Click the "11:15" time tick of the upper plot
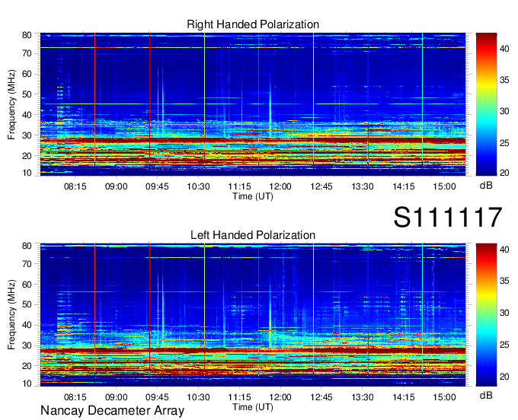 click(x=239, y=186)
